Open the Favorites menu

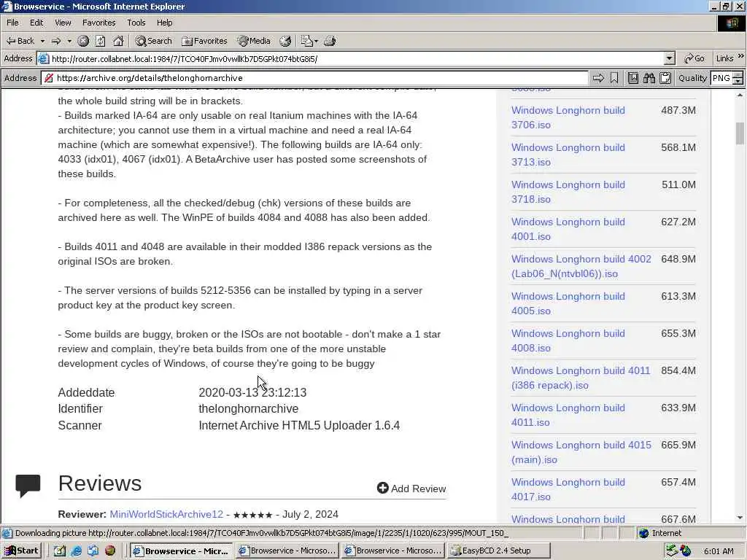coord(98,23)
